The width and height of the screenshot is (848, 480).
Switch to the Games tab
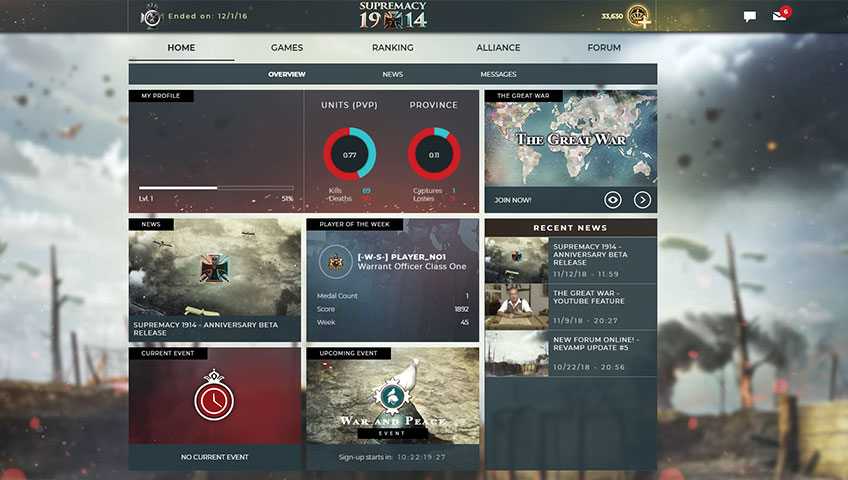tap(287, 48)
